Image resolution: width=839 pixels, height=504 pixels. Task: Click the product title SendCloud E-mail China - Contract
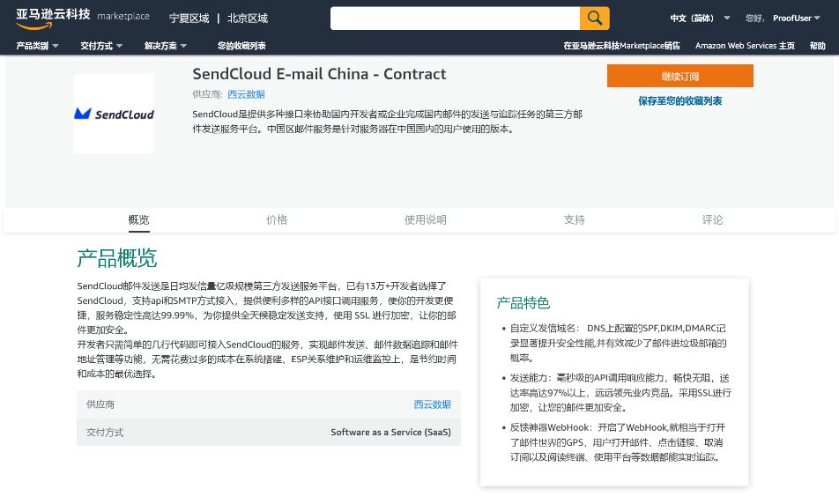click(x=319, y=74)
